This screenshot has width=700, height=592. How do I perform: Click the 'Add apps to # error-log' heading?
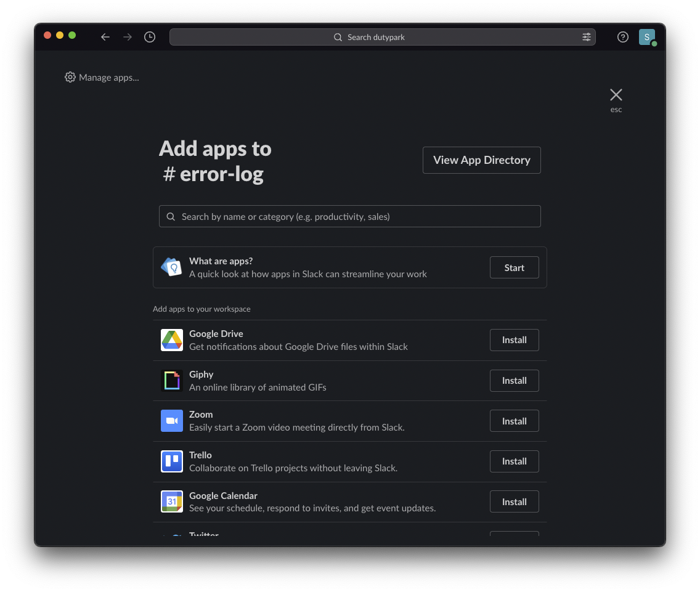click(216, 161)
